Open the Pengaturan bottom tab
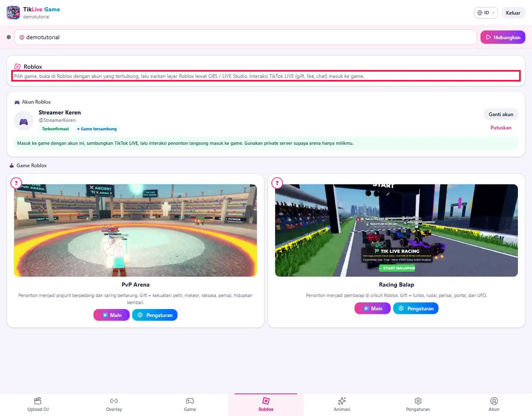Viewport: 532px width, 416px height. [418, 404]
